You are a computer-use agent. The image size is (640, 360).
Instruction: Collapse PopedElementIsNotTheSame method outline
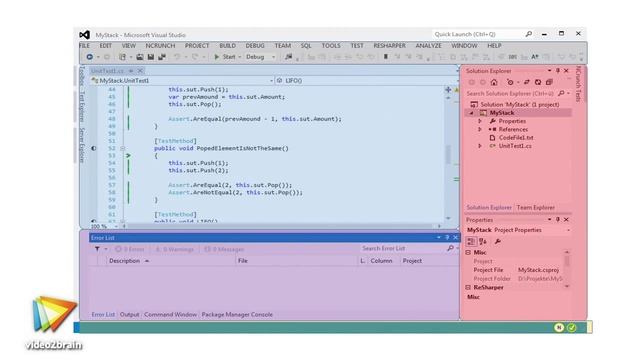[123, 149]
